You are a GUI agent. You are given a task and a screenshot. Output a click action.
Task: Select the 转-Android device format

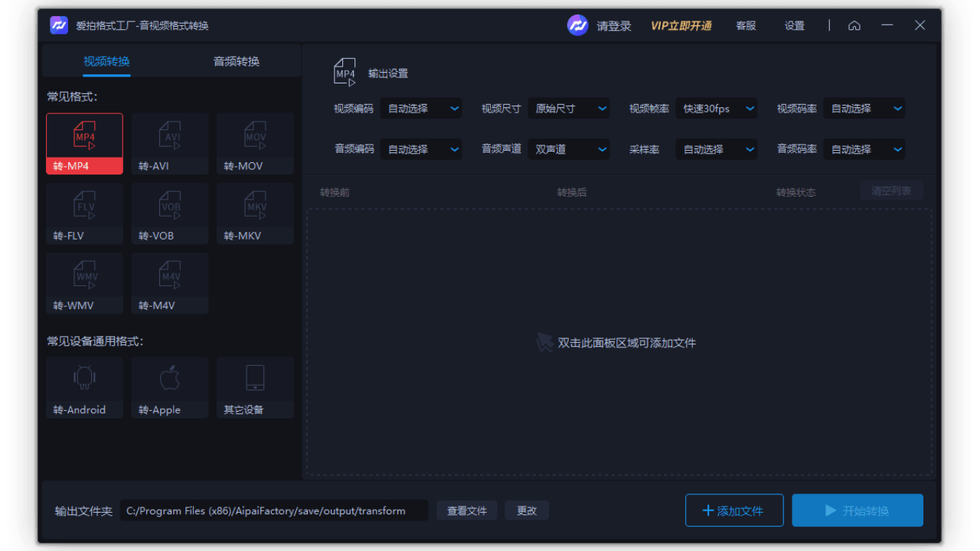(84, 386)
